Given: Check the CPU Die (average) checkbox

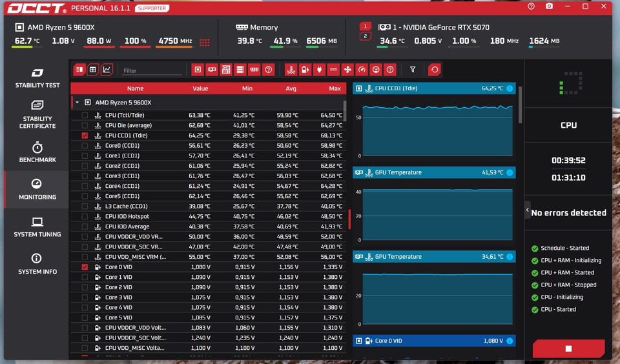Looking at the screenshot, I should [x=85, y=125].
